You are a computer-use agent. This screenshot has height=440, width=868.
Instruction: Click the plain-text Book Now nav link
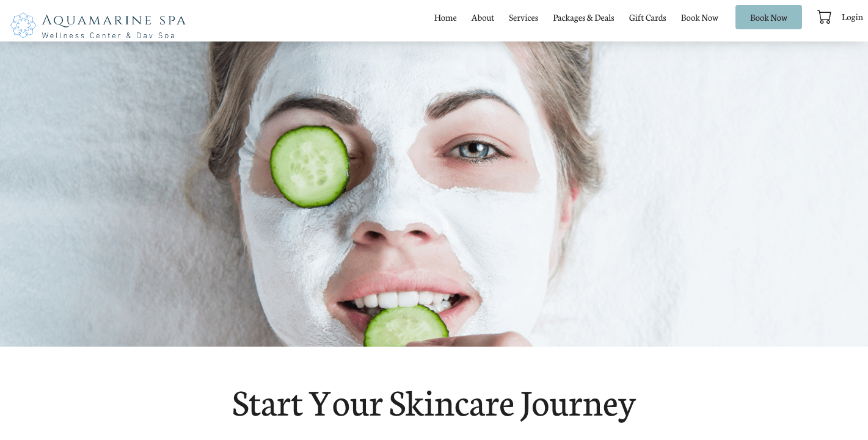tap(699, 18)
